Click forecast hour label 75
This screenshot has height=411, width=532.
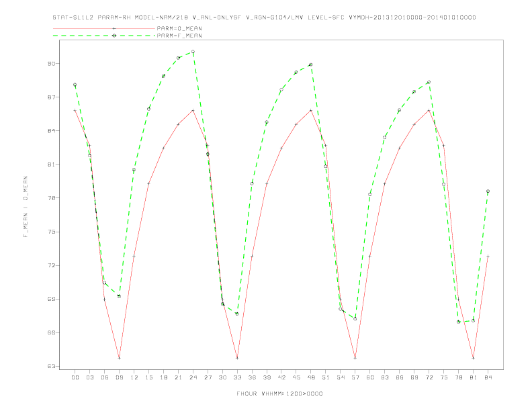[444, 377]
